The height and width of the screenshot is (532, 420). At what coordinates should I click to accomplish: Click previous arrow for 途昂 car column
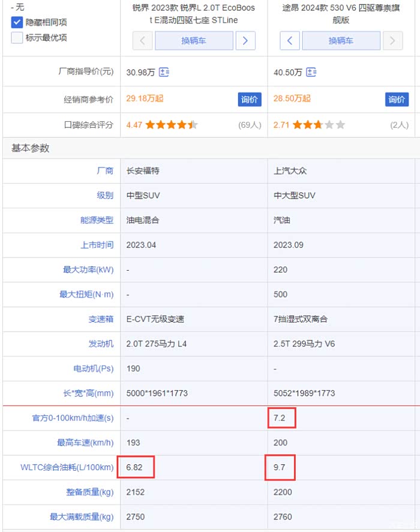pyautogui.click(x=290, y=41)
